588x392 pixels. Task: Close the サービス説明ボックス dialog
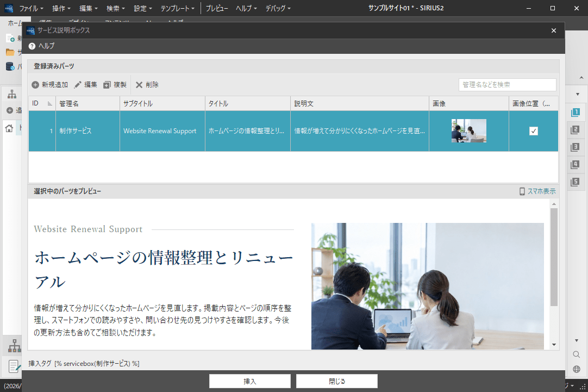[x=554, y=31]
